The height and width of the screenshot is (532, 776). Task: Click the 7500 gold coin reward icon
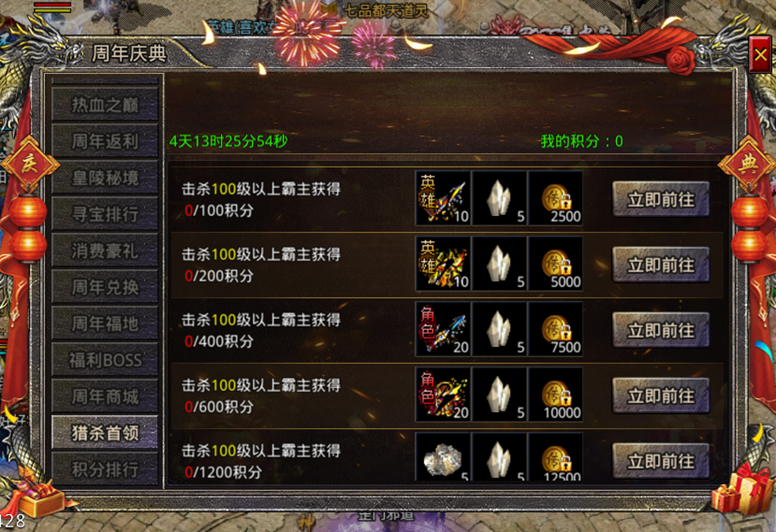click(x=555, y=329)
